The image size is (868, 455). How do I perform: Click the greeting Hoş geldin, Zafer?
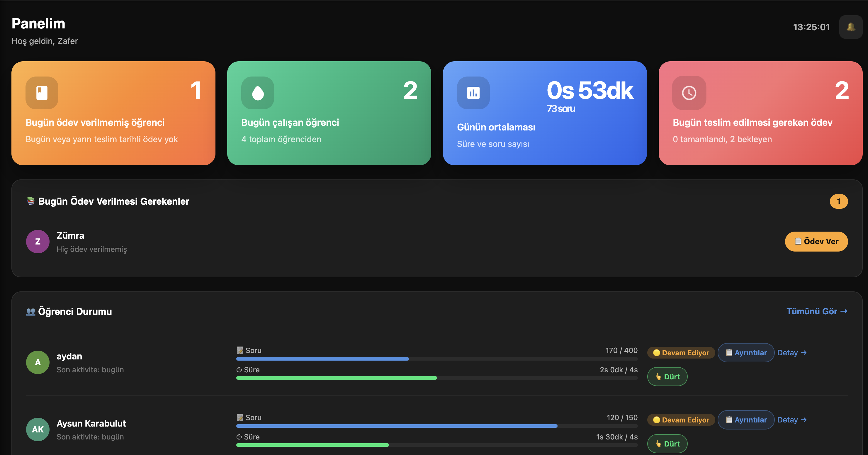tap(45, 41)
